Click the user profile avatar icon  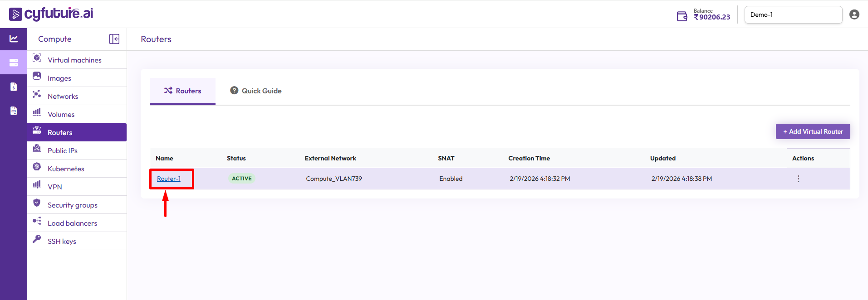click(854, 15)
